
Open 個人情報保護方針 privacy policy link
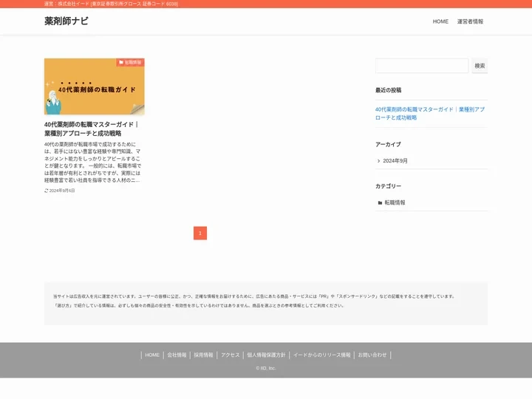click(x=266, y=355)
